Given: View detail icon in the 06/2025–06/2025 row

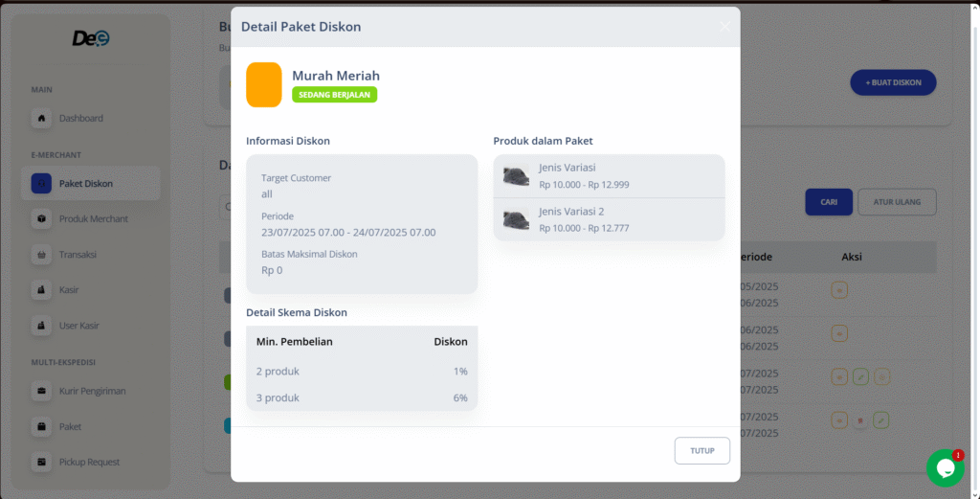Looking at the screenshot, I should point(839,333).
